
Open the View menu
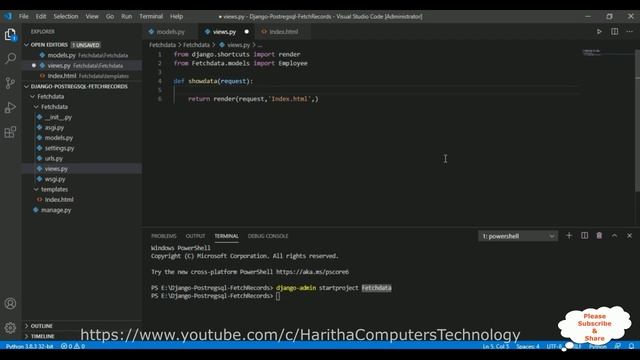coord(92,16)
